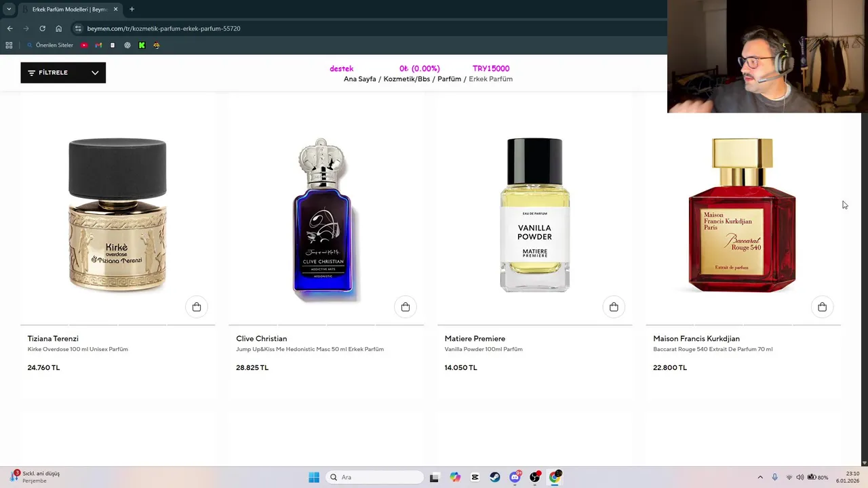
Task: Open the green K (Kick) bookmark
Action: click(x=142, y=45)
